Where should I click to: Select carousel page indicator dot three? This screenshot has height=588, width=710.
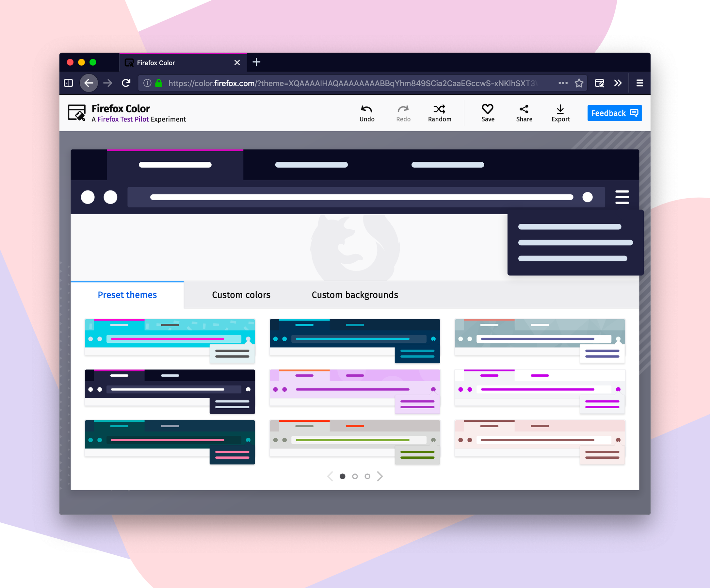tap(366, 476)
